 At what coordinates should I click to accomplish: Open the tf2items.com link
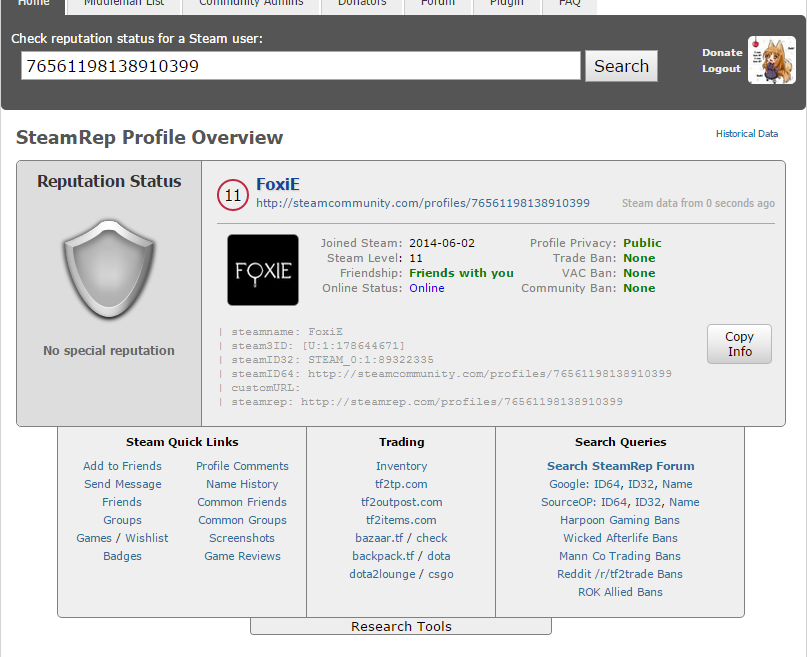click(x=401, y=520)
